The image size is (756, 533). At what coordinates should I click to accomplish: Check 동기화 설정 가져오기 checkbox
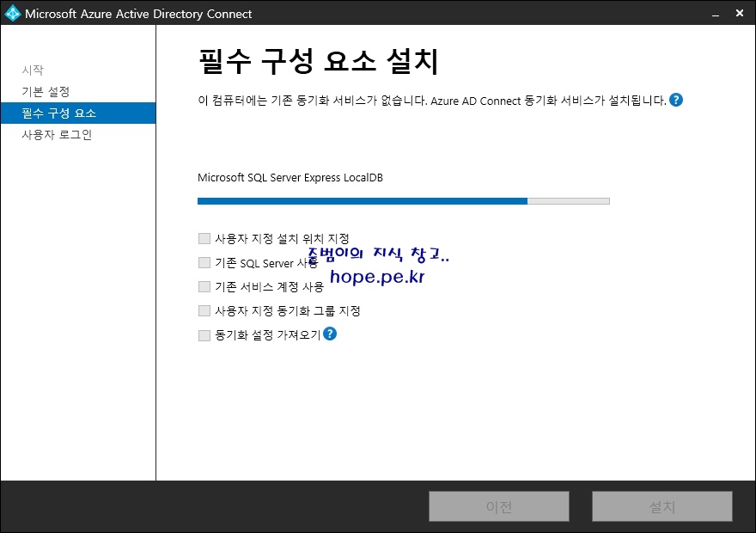pos(204,335)
